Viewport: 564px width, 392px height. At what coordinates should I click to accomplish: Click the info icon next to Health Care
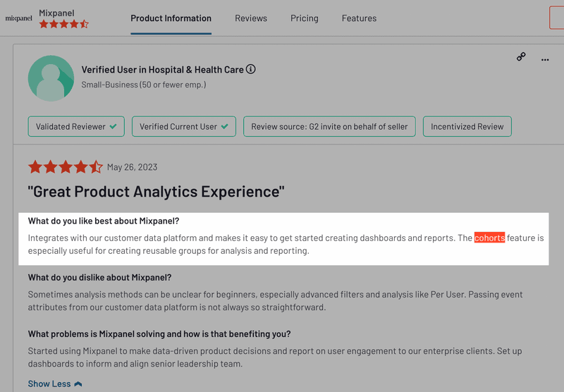251,69
